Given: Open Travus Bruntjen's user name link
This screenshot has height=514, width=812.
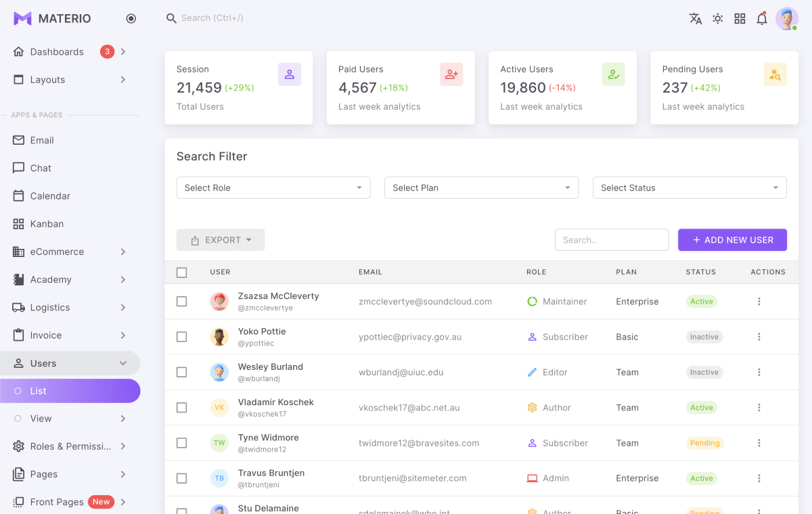Looking at the screenshot, I should (x=271, y=473).
